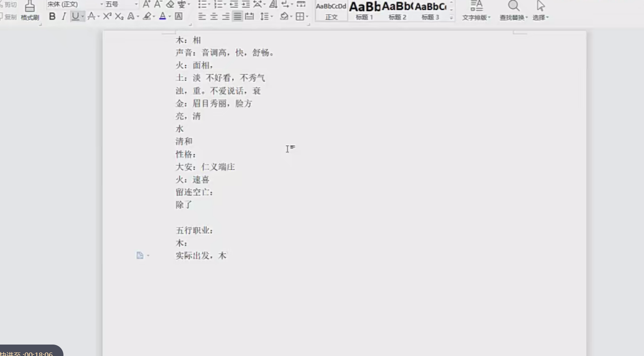
Task: Activate the Format Painter (格式刷)
Action: tap(30, 10)
